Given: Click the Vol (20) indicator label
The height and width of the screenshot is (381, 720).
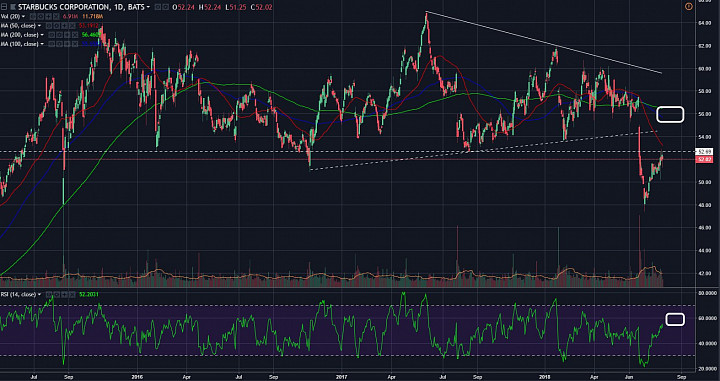Looking at the screenshot, I should 10,17.
